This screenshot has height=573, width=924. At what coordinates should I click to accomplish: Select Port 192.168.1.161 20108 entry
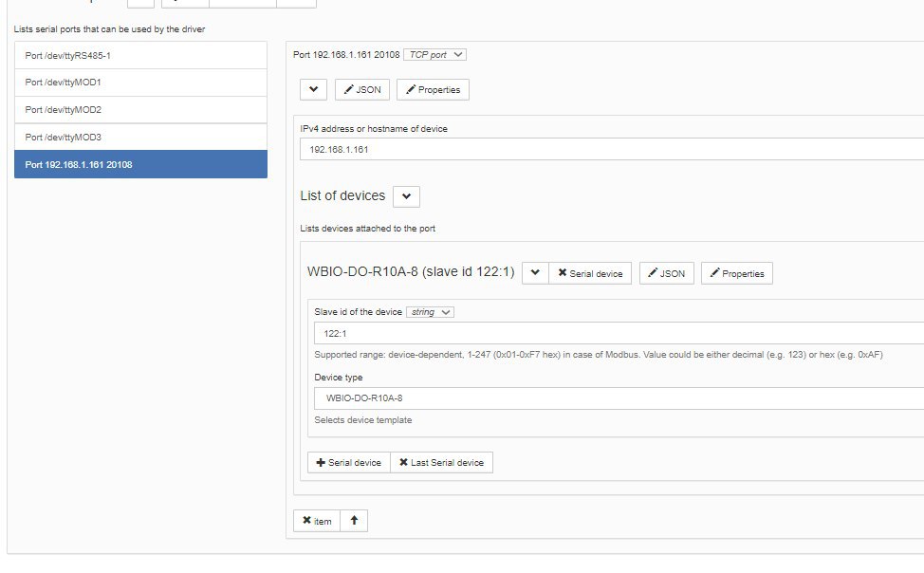pyautogui.click(x=140, y=164)
